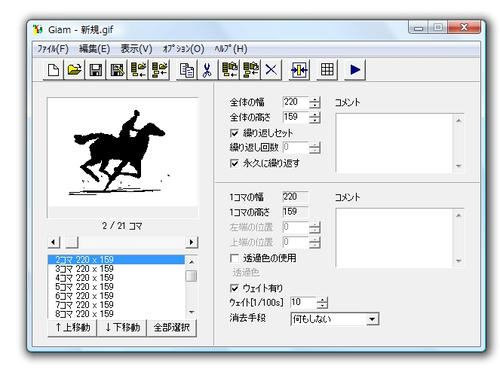Click the paste-frame icon left of Delete X
This screenshot has height=372, width=500.
251,70
